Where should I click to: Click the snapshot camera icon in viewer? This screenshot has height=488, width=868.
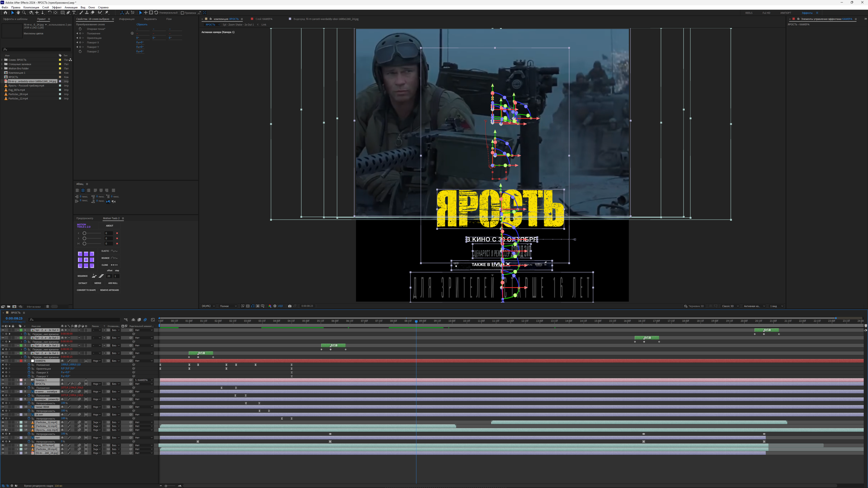(289, 306)
